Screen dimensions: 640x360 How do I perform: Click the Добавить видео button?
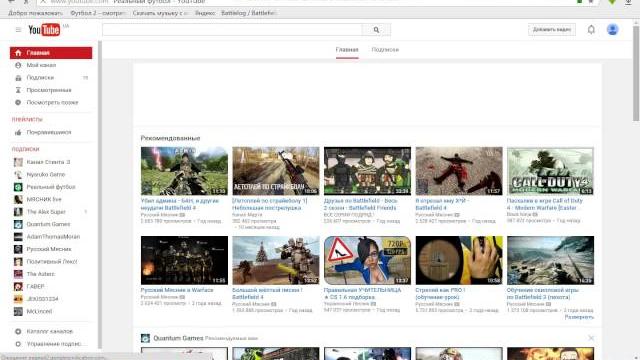tap(552, 29)
